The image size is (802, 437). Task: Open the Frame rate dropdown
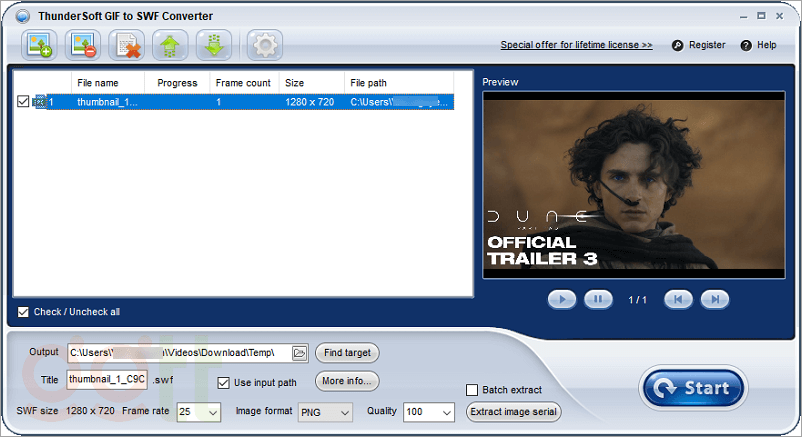[212, 412]
